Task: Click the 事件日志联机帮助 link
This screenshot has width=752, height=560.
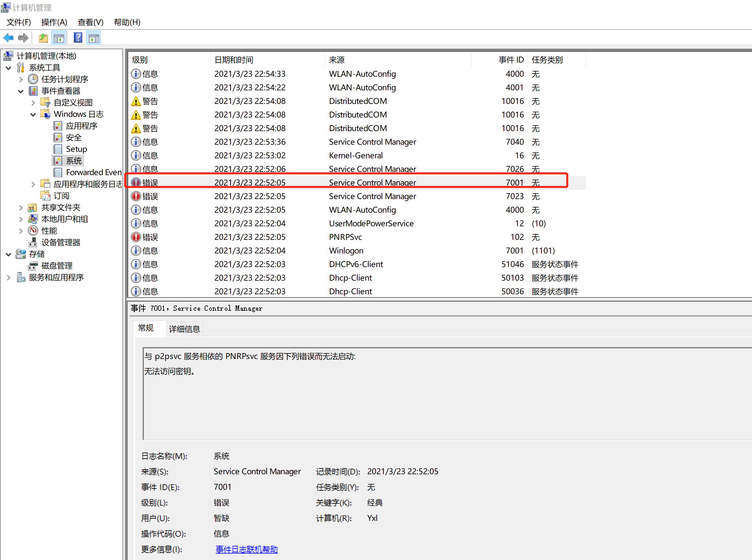Action: [246, 549]
